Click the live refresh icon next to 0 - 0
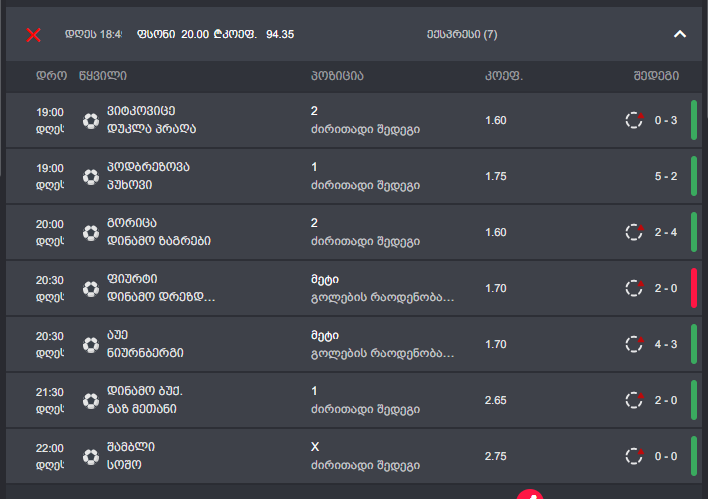 point(634,456)
